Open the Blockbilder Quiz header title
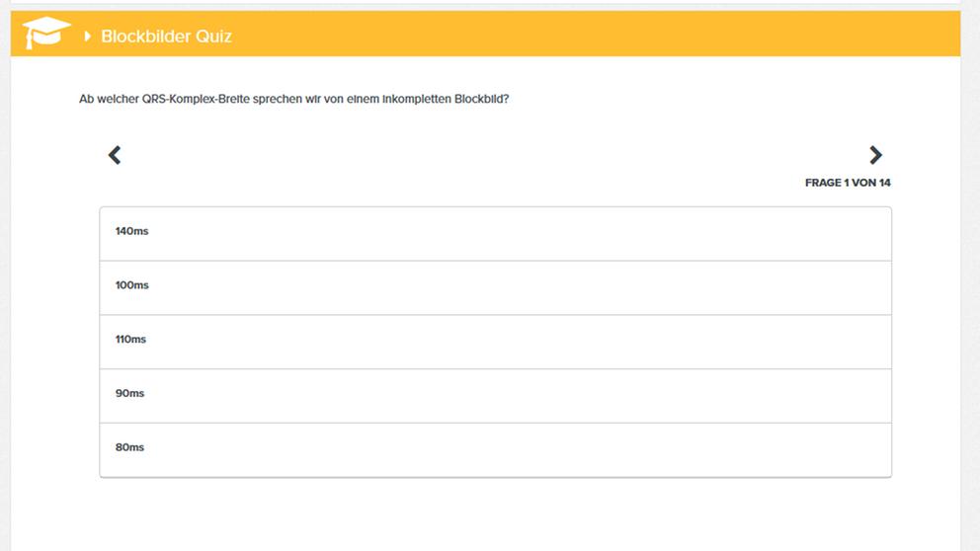The image size is (980, 551). click(x=166, y=37)
